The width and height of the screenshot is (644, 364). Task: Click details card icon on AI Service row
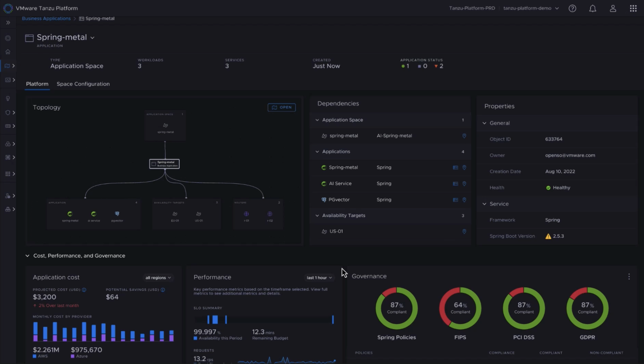456,184
